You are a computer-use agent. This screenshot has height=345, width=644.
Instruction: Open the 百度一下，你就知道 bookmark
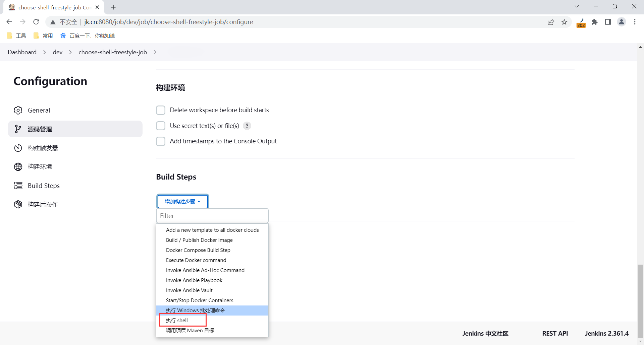(x=88, y=36)
